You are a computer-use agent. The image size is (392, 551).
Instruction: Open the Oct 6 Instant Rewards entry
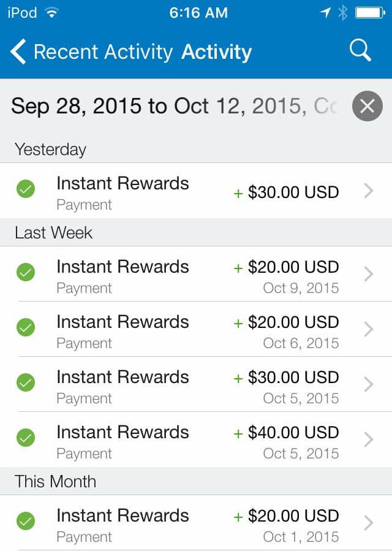196,329
